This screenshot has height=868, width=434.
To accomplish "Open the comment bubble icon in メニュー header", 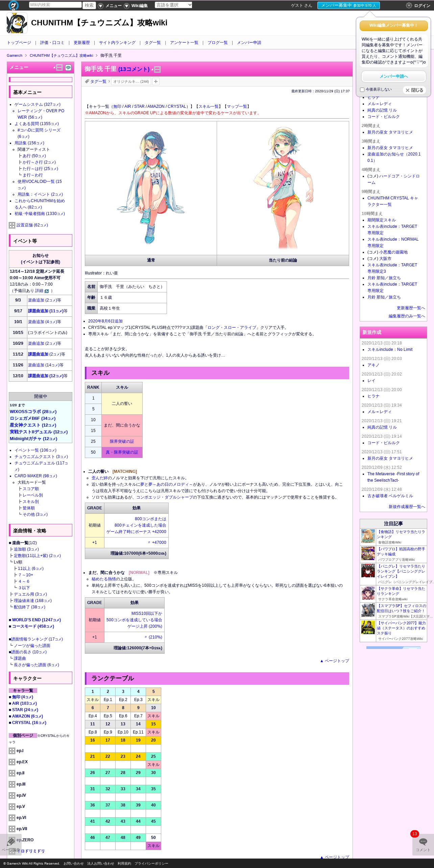I will (x=68, y=67).
